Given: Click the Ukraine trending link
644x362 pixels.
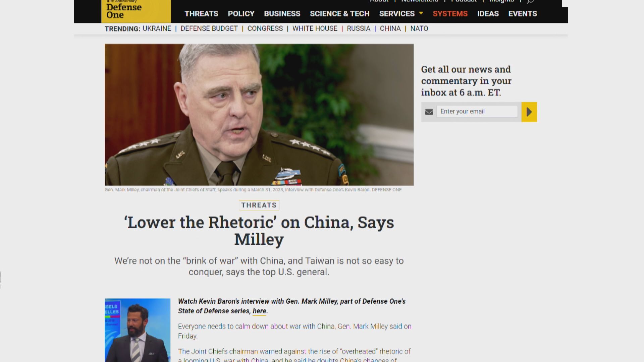Looking at the screenshot, I should tap(157, 29).
